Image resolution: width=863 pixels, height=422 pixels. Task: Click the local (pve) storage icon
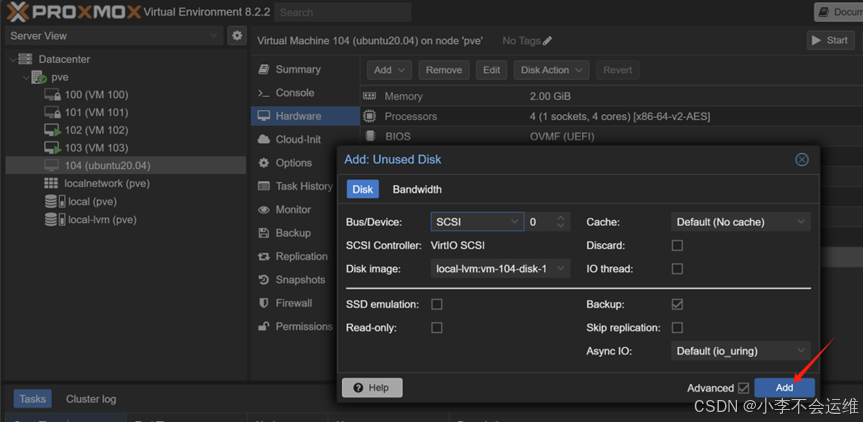click(55, 201)
